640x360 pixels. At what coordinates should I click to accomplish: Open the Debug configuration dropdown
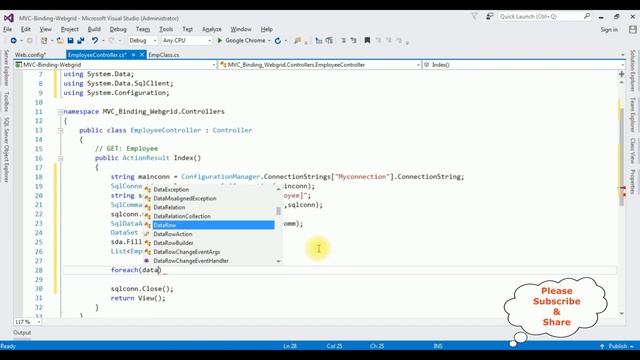(142, 40)
